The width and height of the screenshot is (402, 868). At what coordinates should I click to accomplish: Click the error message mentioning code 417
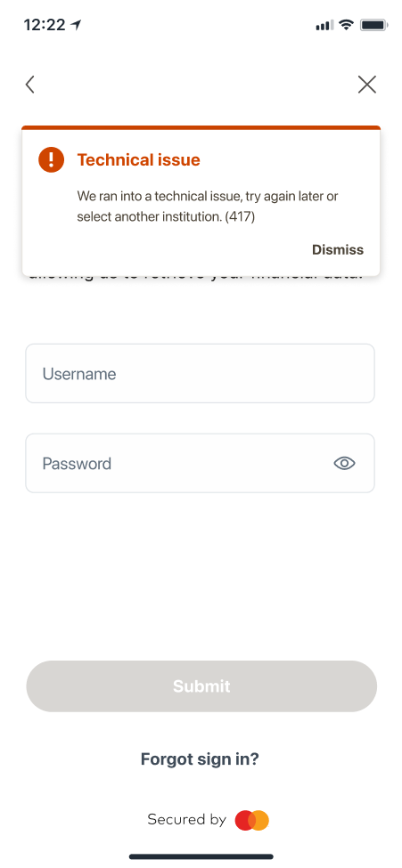coord(208,207)
